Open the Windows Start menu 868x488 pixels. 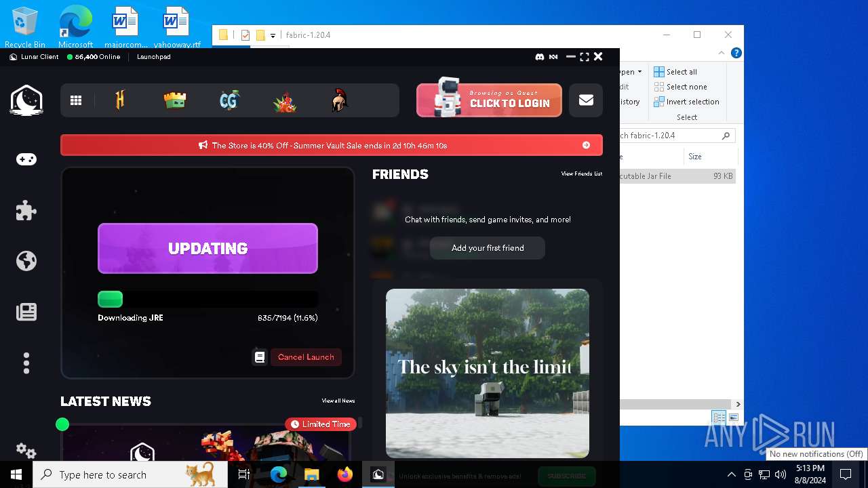click(x=16, y=474)
